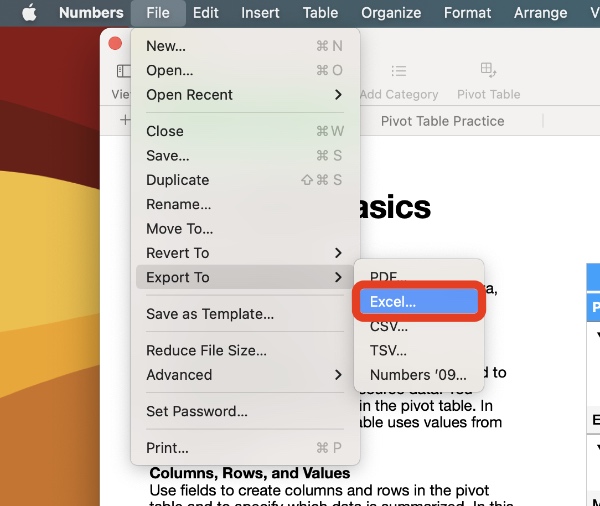
Task: Choose Set Password...
Action: [245, 411]
